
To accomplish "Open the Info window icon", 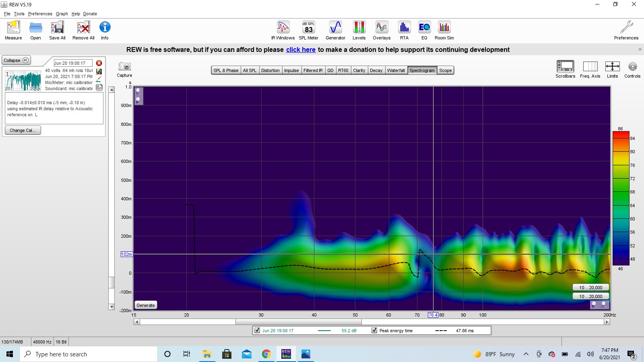I will (x=105, y=27).
